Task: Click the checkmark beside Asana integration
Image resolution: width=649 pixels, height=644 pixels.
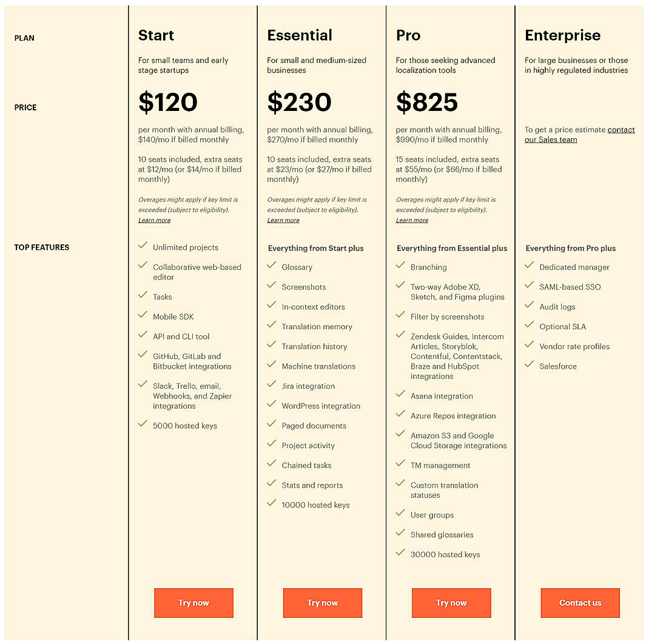Action: click(400, 395)
